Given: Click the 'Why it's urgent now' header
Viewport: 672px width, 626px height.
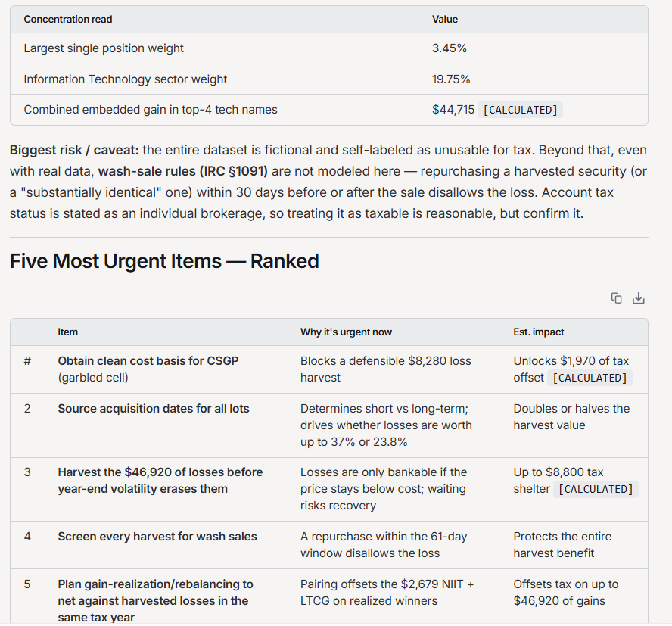Looking at the screenshot, I should pos(346,332).
